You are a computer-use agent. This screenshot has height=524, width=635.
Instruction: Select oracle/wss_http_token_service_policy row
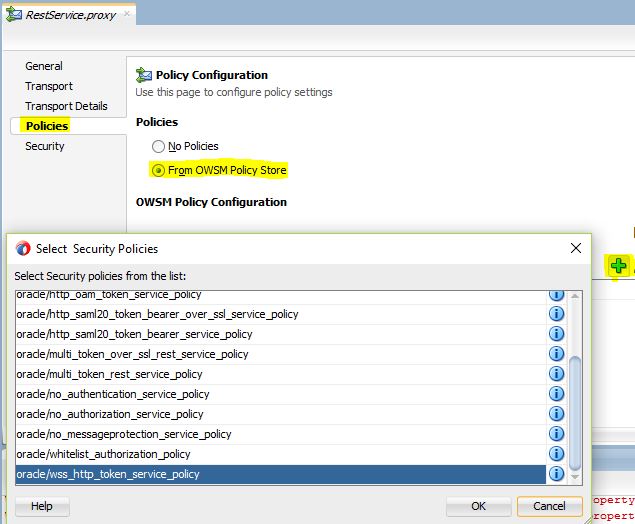pyautogui.click(x=281, y=474)
